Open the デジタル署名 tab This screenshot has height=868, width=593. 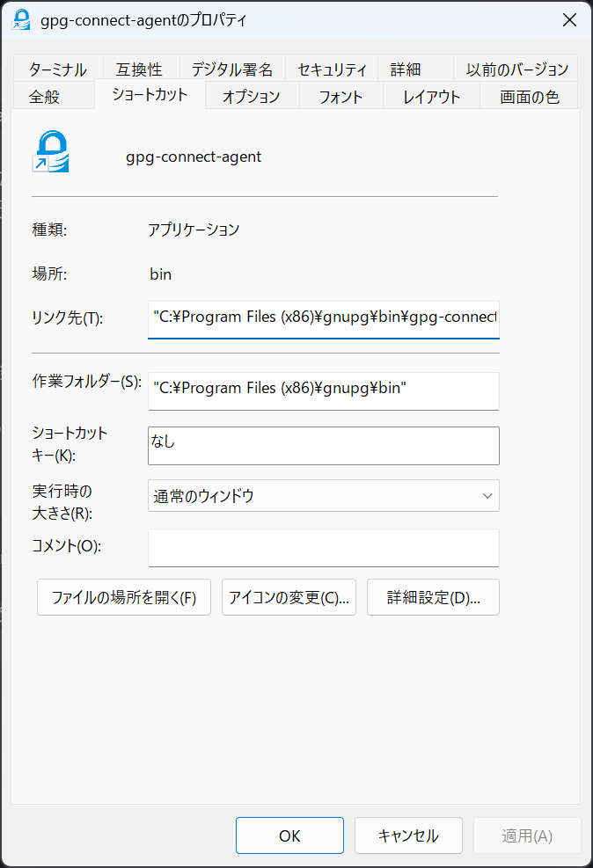[232, 69]
